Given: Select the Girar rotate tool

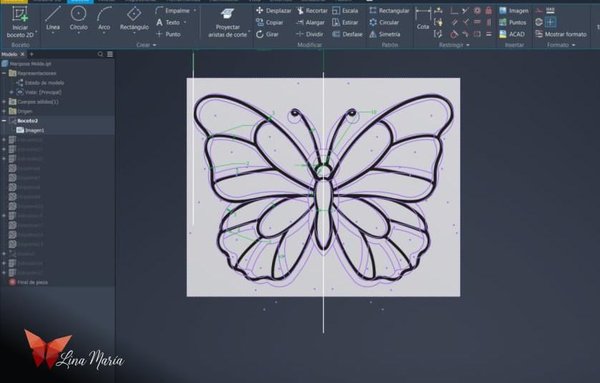Looking at the screenshot, I should (267, 34).
